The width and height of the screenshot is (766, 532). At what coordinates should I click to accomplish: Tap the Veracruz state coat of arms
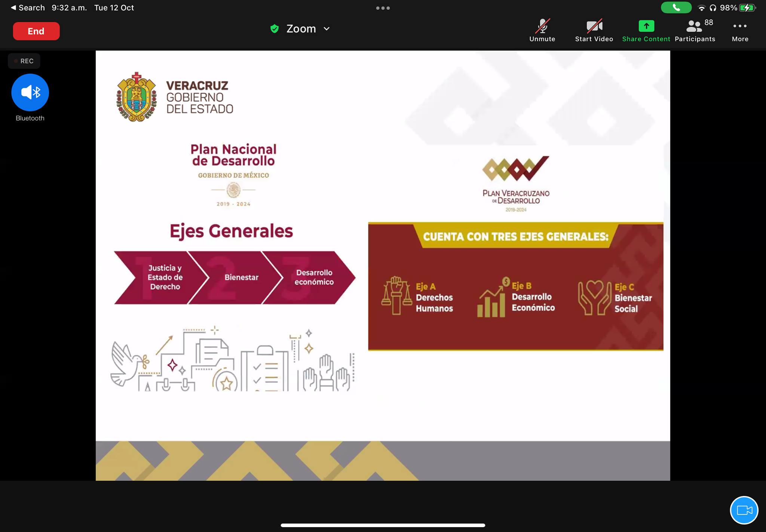click(x=136, y=97)
